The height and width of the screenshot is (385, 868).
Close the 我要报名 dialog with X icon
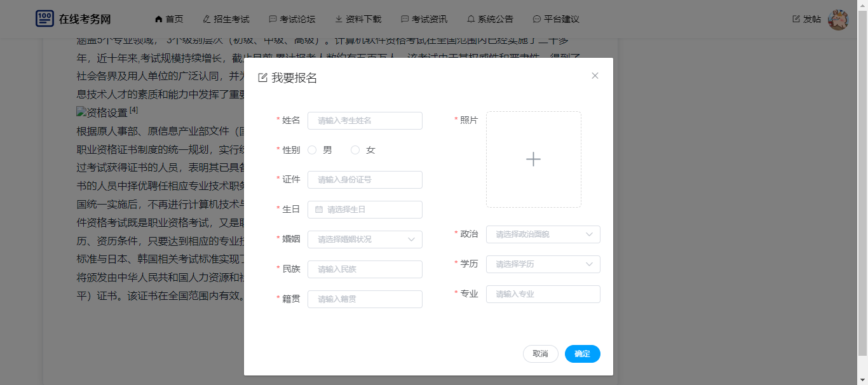(595, 76)
